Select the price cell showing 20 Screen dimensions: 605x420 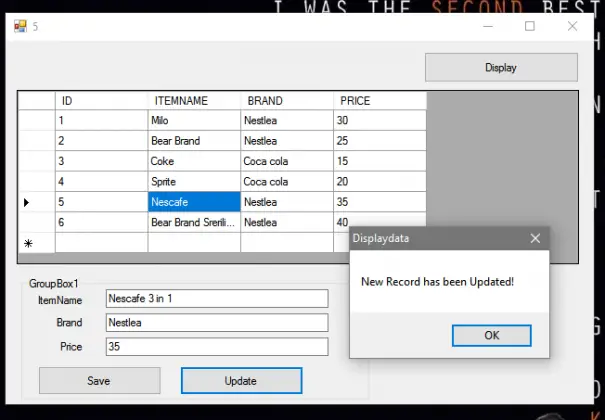point(380,182)
